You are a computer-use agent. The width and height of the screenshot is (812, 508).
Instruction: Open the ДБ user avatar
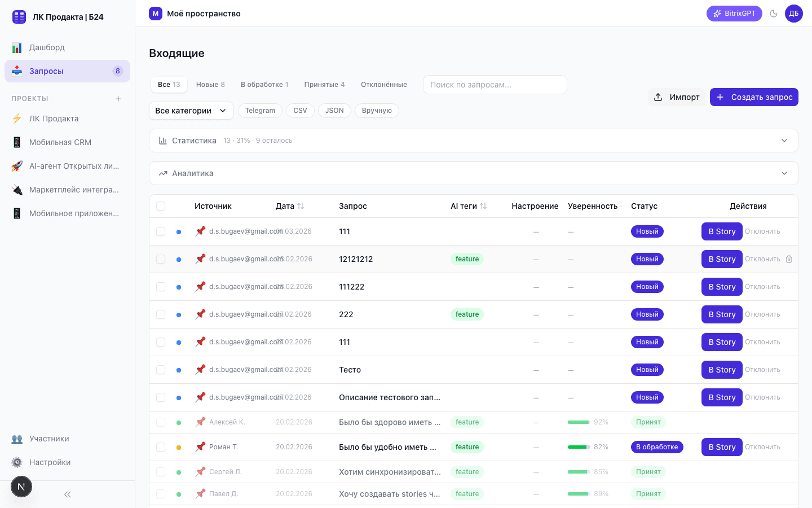tap(793, 14)
